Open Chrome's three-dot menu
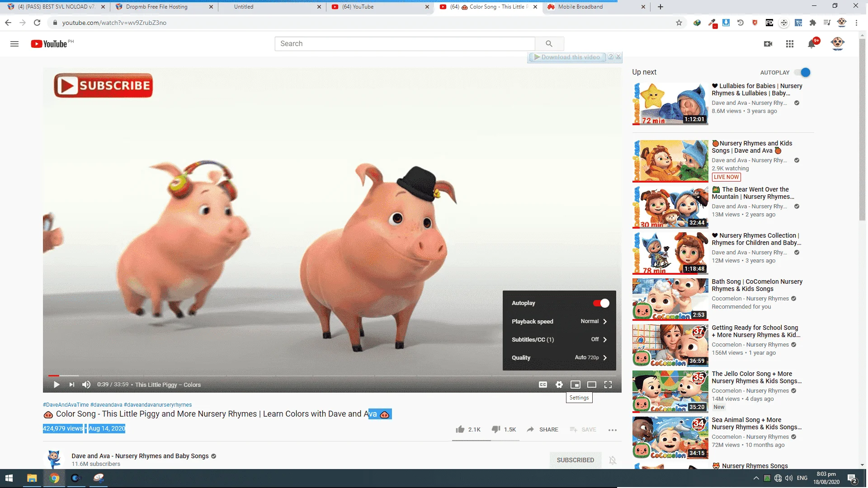868x488 pixels. click(856, 23)
